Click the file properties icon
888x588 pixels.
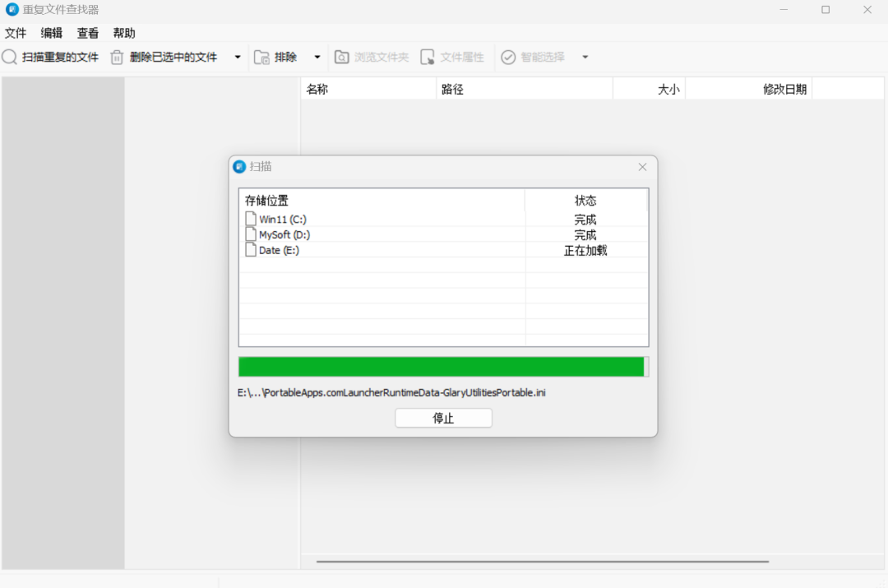click(428, 58)
